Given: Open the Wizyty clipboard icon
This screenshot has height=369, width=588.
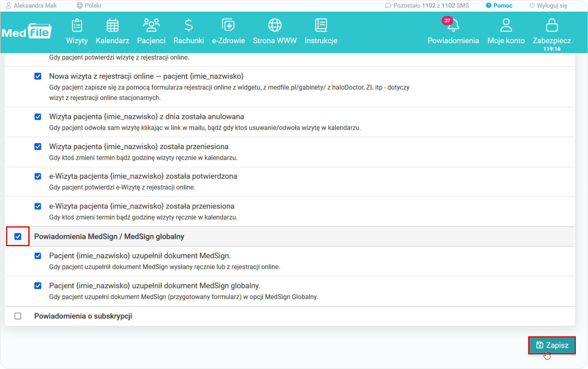Looking at the screenshot, I should 77,25.
